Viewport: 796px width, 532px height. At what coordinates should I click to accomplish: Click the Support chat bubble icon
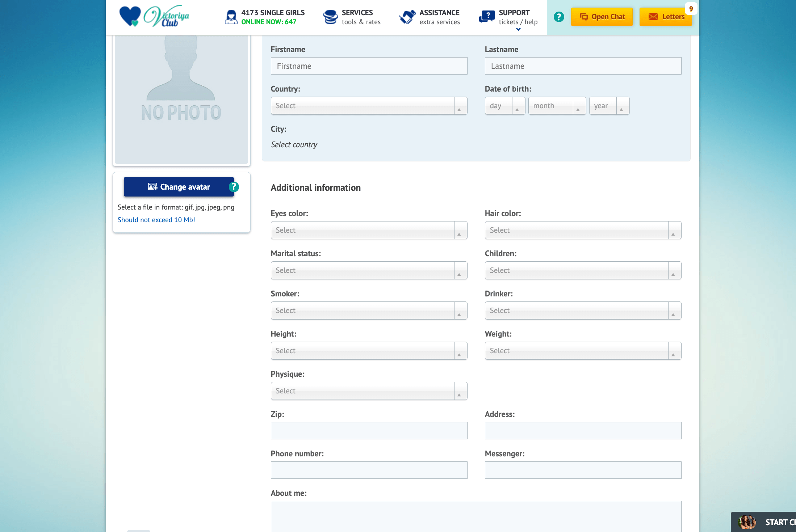pos(487,17)
